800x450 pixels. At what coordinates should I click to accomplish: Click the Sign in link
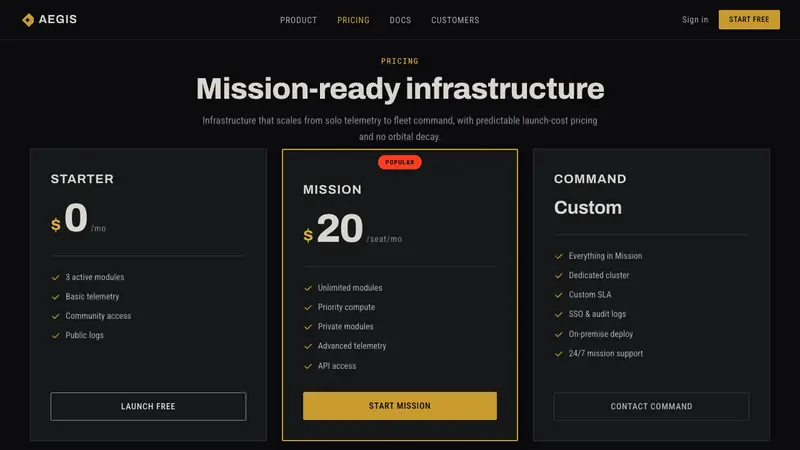(x=695, y=19)
